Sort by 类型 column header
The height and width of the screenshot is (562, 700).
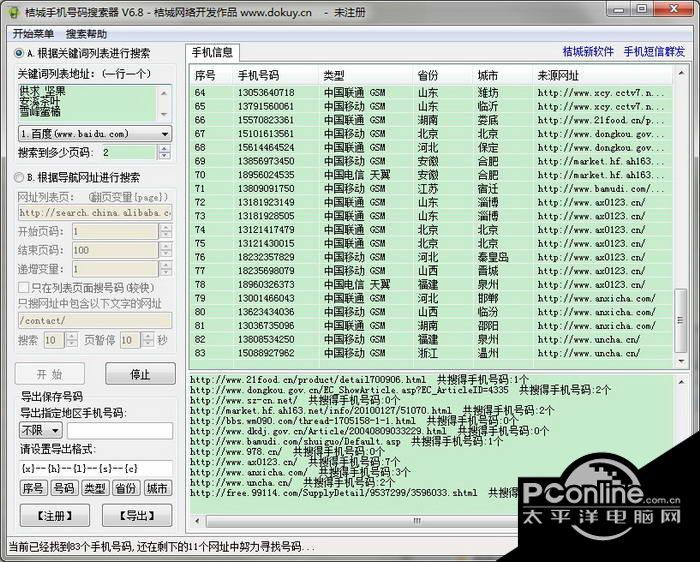point(367,75)
